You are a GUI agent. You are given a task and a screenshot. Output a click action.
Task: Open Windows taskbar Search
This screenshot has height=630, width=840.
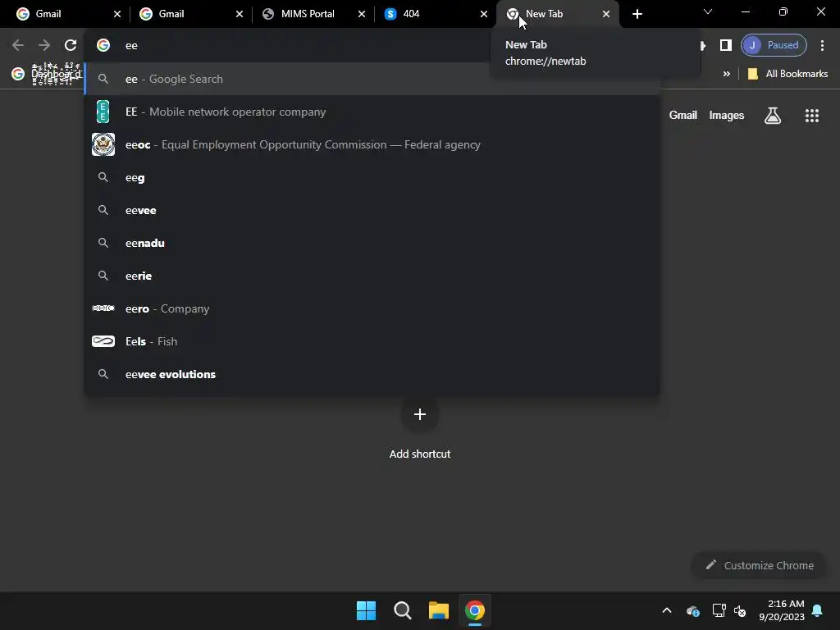point(402,610)
